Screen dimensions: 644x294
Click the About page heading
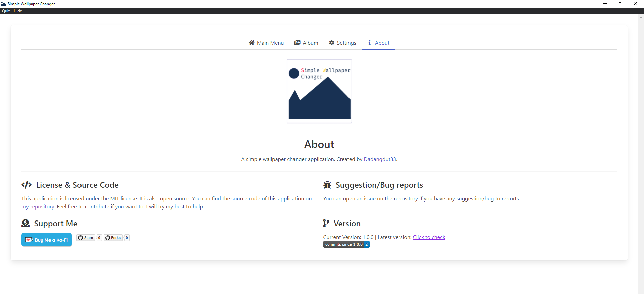(319, 144)
